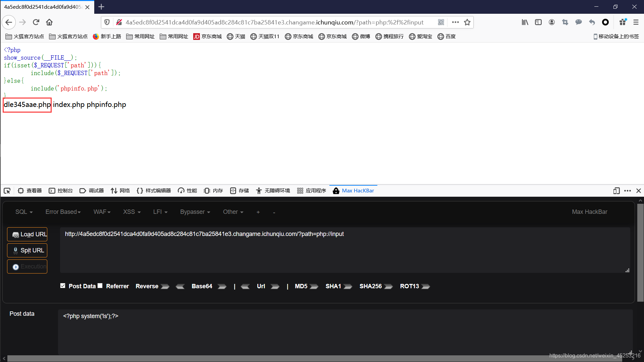Click the MD5 hash arrow
Screen dimensions: 644x362
tap(314, 286)
